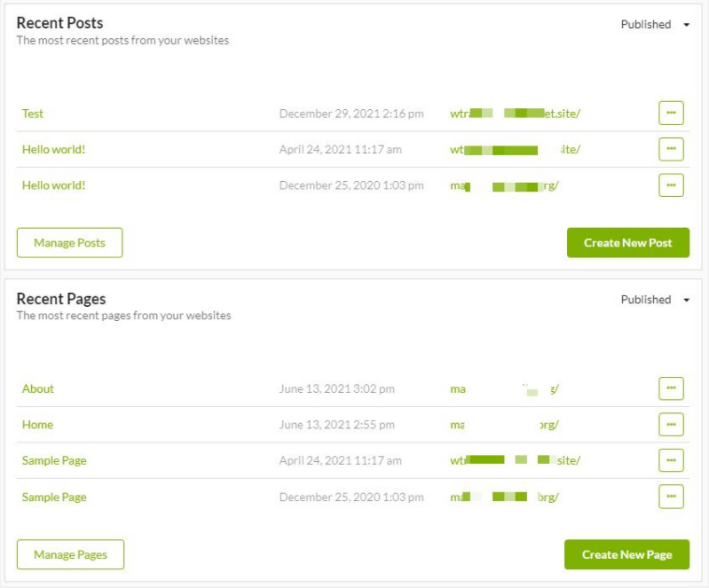
Task: Open the options menu for the Home page
Action: (x=671, y=425)
